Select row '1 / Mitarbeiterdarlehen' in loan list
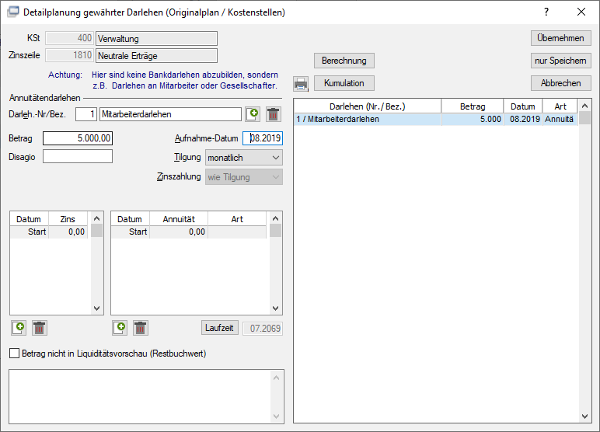The width and height of the screenshot is (600, 432). [436, 119]
